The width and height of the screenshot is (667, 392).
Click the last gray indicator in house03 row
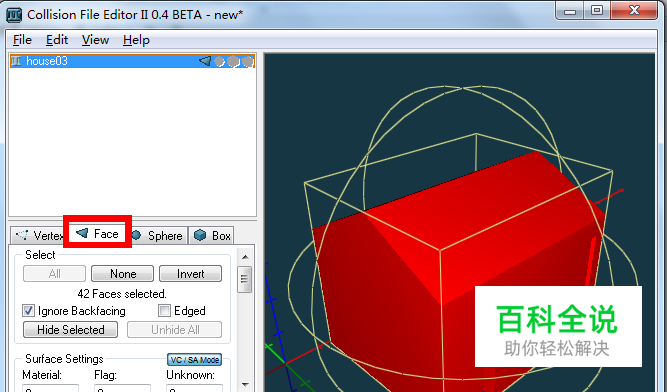(x=248, y=62)
